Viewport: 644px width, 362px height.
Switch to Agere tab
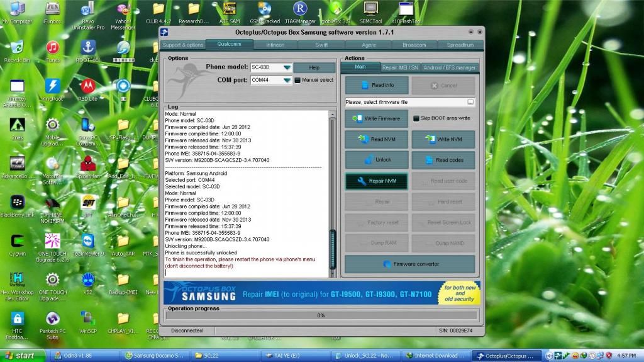pyautogui.click(x=369, y=45)
